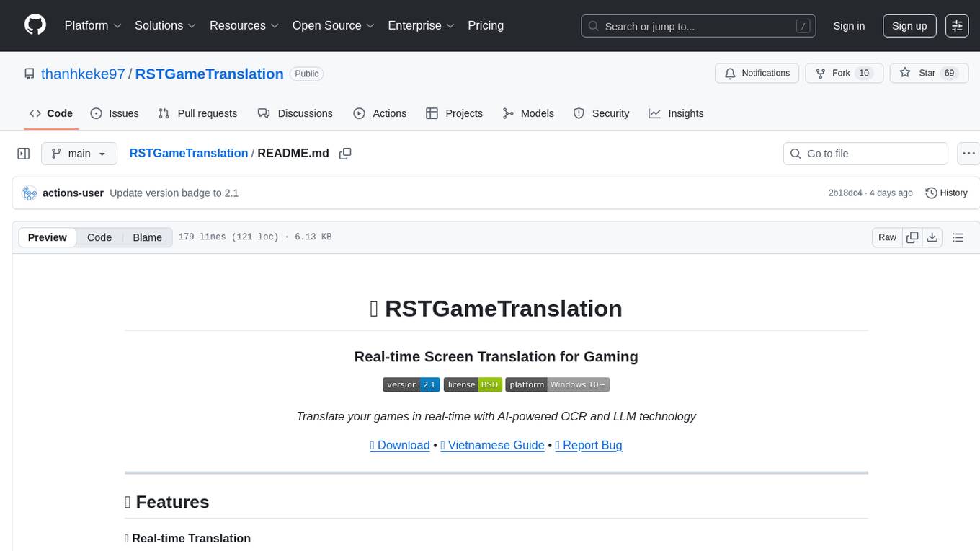Click the 179 lines file info text

254,237
